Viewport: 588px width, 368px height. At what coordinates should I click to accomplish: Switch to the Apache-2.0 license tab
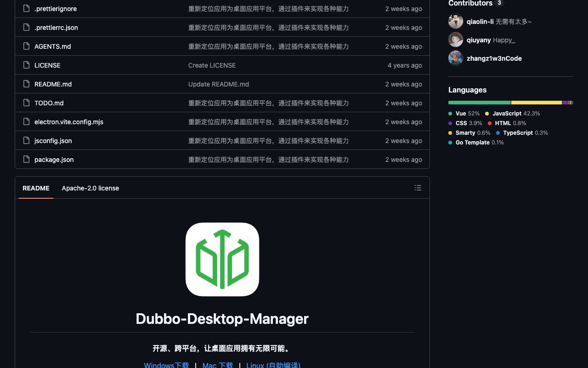click(x=90, y=188)
